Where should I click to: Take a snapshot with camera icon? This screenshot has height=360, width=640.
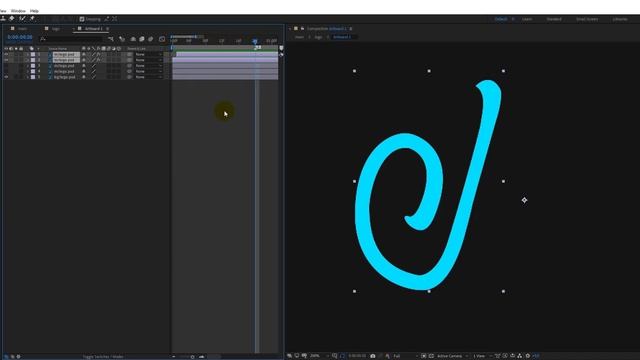click(x=373, y=356)
